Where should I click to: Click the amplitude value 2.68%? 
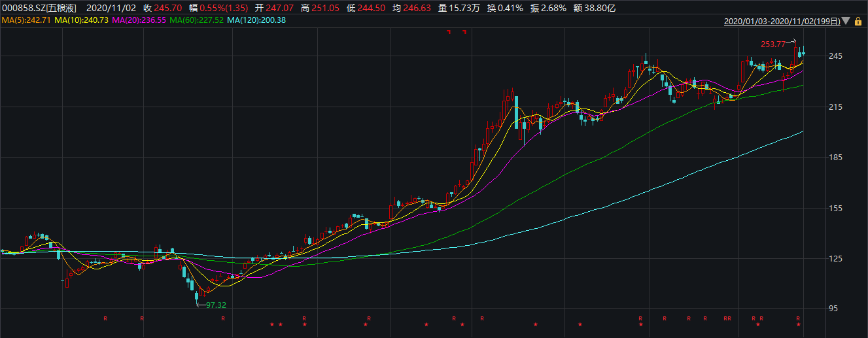pyautogui.click(x=554, y=8)
